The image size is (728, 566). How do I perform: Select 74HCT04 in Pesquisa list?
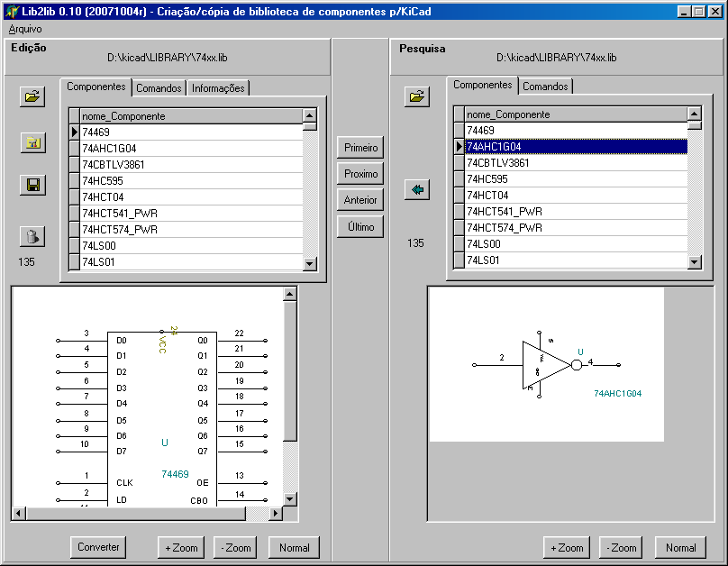(576, 196)
